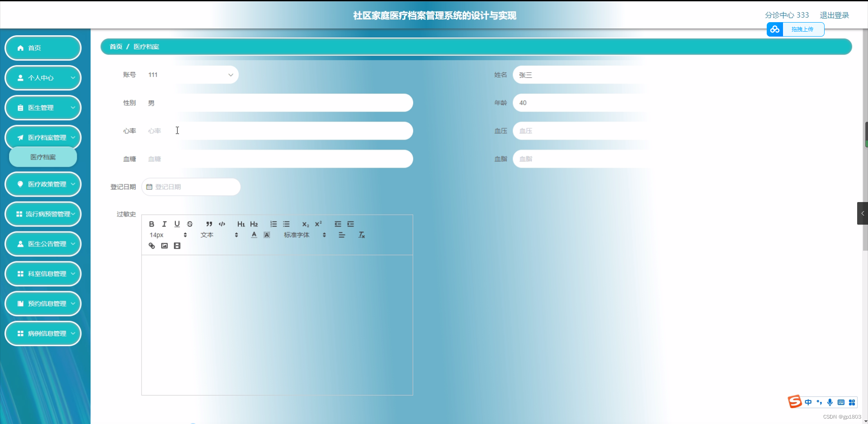Expand 病例信息管理 sidebar menu
Viewport: 868px width, 424px height.
coord(43,333)
